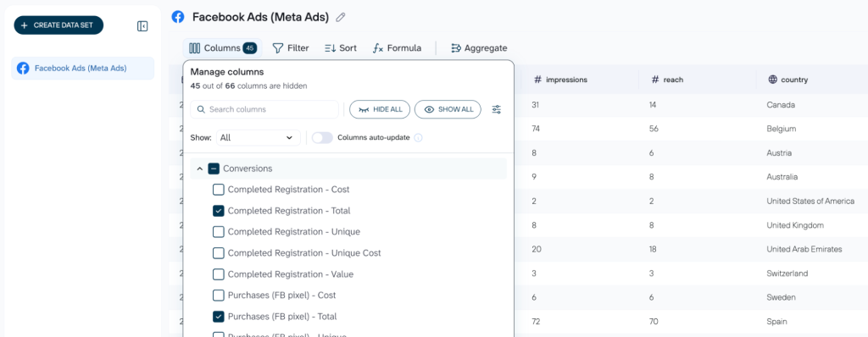The image size is (868, 337).
Task: Check Completed Registration - Unique
Action: 219,232
